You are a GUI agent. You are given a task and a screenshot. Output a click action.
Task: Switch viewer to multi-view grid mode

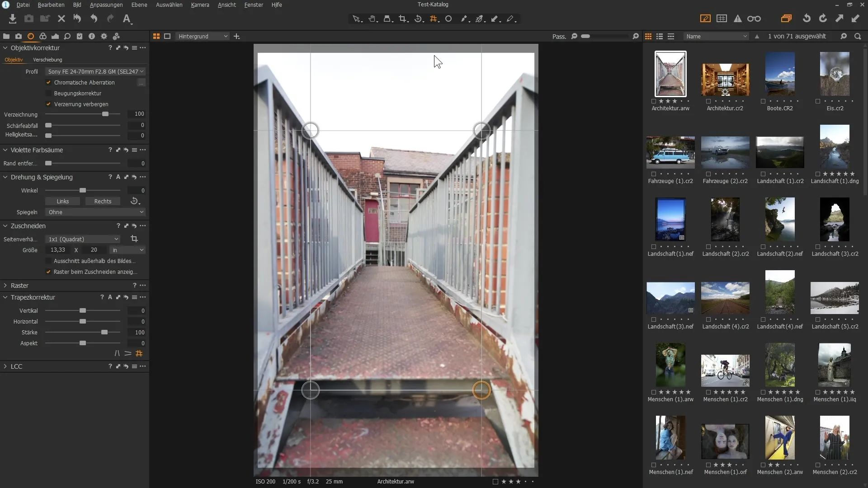[x=156, y=36]
